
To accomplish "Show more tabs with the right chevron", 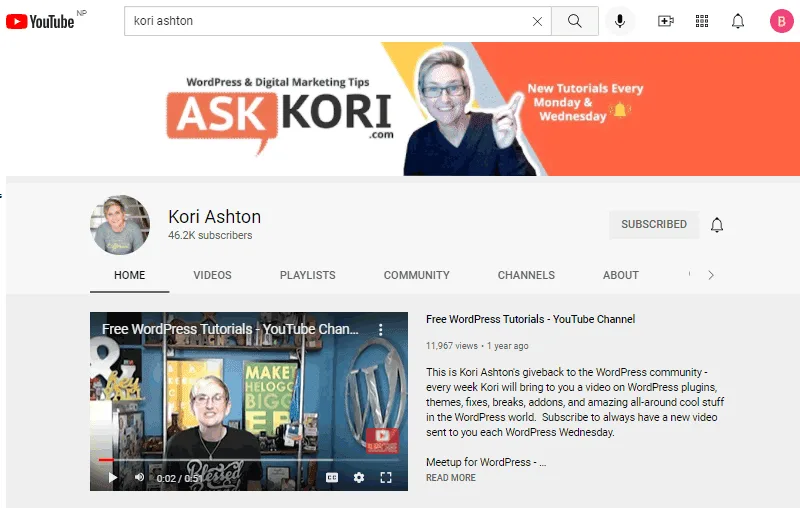I will coord(711,275).
